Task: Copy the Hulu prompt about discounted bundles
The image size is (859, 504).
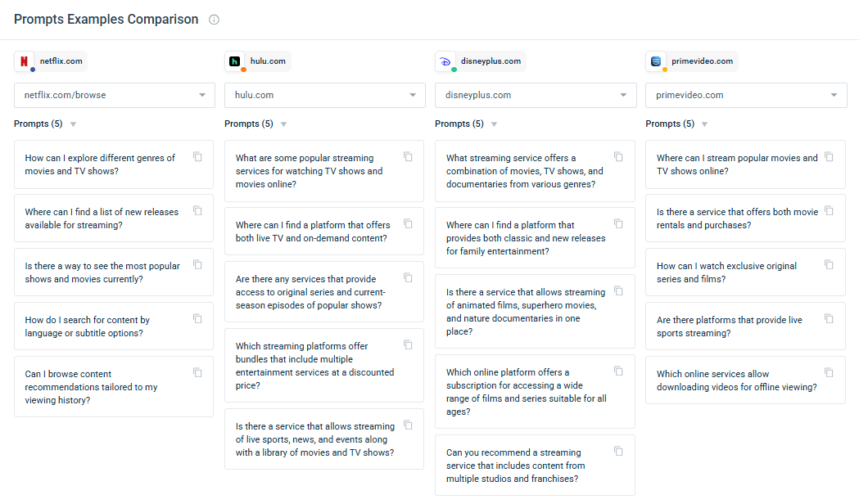Action: pos(408,344)
